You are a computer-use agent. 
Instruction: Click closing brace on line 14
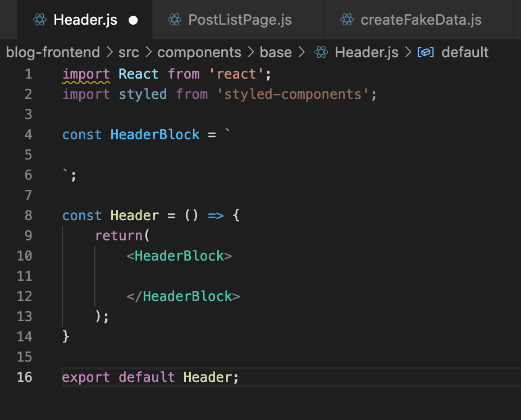pyautogui.click(x=66, y=336)
